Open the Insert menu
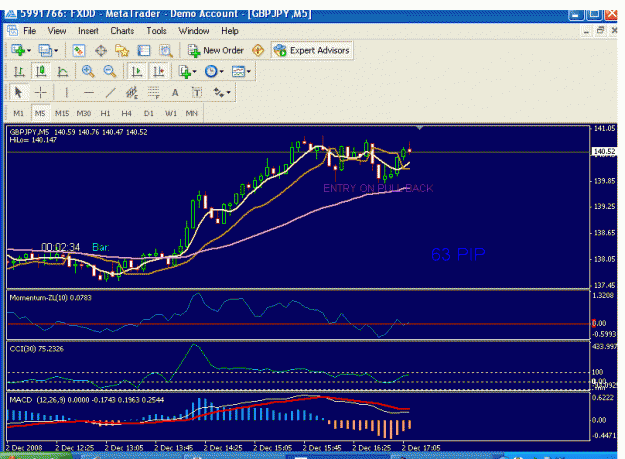The height and width of the screenshot is (459, 625). (x=88, y=31)
